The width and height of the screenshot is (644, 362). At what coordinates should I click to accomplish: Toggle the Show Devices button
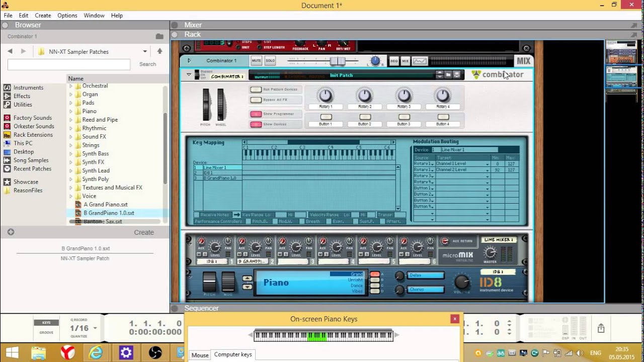[x=256, y=124]
